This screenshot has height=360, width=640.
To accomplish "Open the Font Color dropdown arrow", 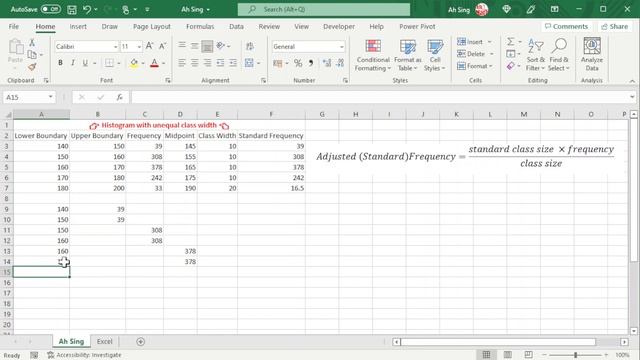I will [x=164, y=63].
